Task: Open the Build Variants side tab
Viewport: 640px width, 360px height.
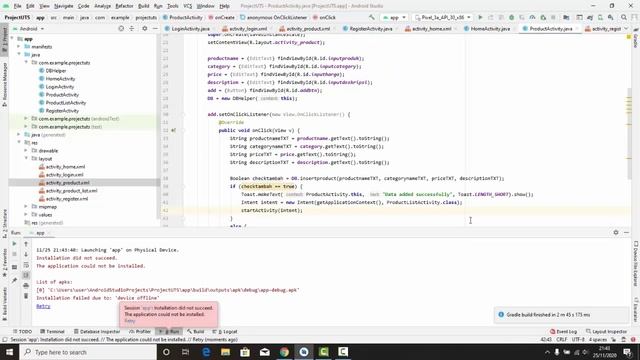Action: point(4,304)
